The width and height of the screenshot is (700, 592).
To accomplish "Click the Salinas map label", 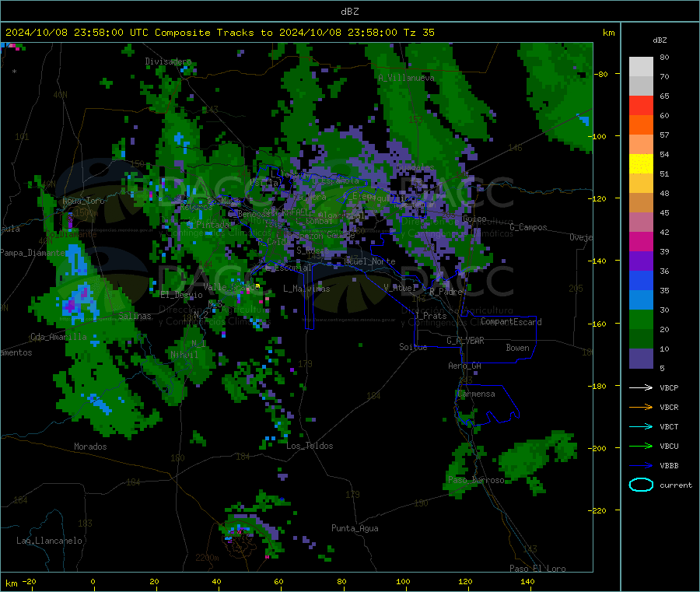I will click(135, 316).
